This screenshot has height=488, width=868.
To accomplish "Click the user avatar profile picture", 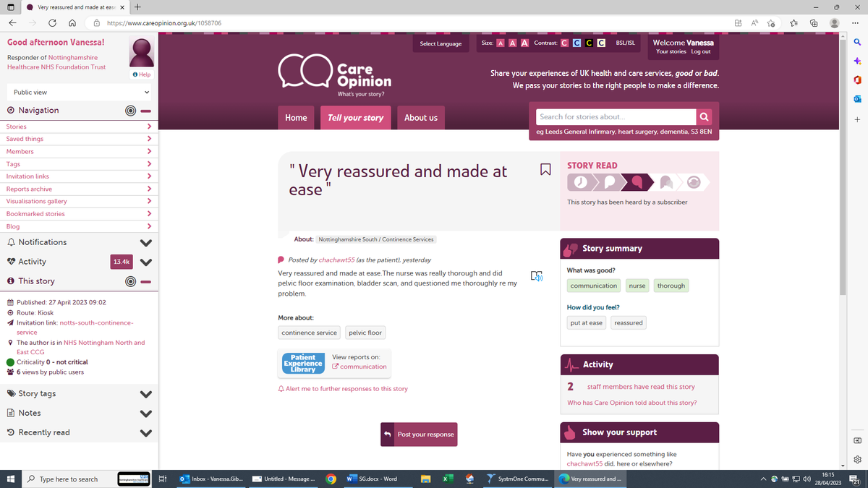I will tap(141, 52).
